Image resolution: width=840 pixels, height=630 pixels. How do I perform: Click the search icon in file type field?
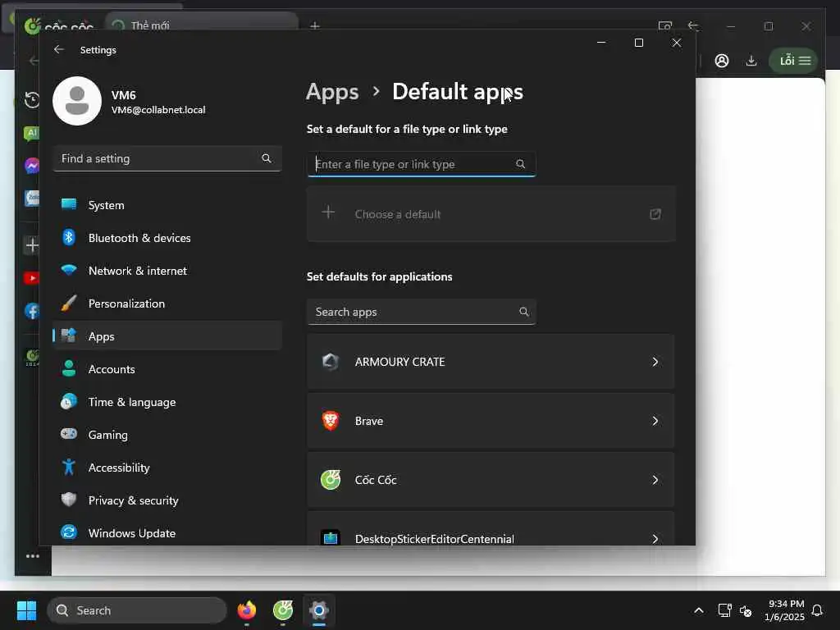pos(520,164)
